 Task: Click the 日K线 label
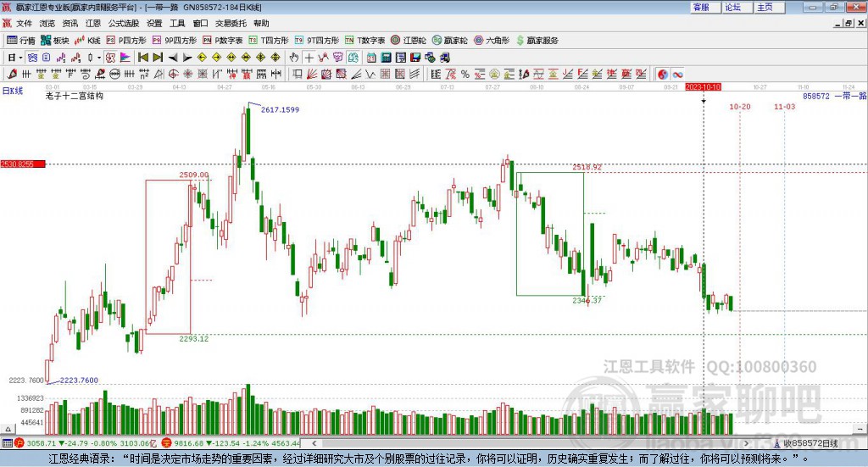point(13,91)
